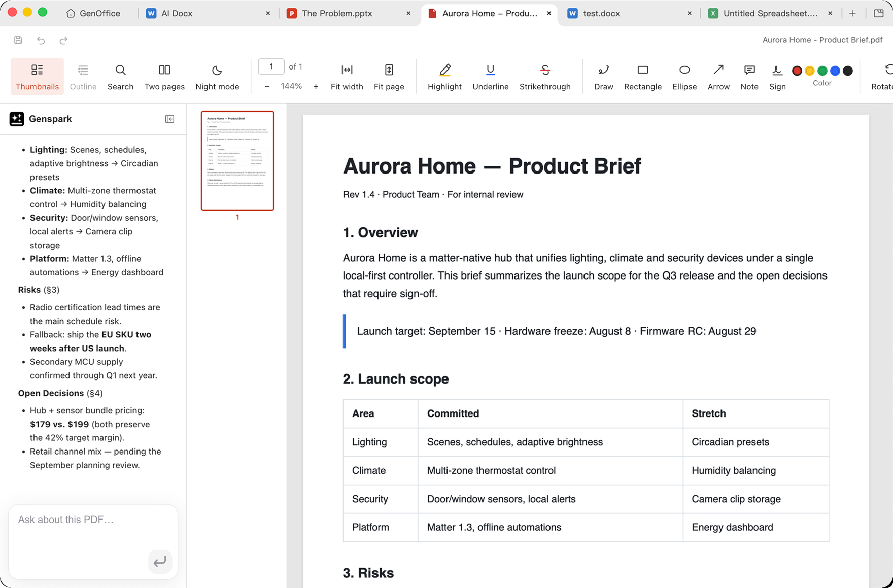Save the document using the save icon
The width and height of the screenshot is (893, 588).
18,40
